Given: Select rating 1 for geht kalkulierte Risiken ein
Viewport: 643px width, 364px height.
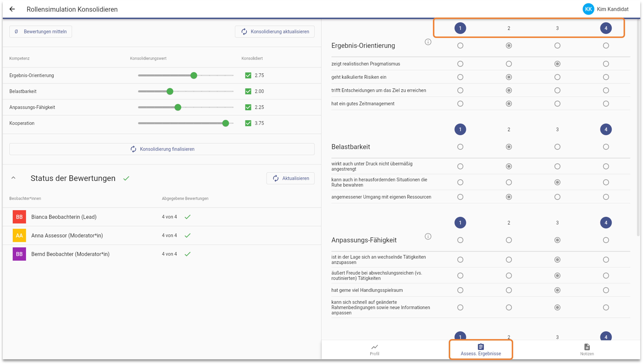Looking at the screenshot, I should pyautogui.click(x=460, y=77).
